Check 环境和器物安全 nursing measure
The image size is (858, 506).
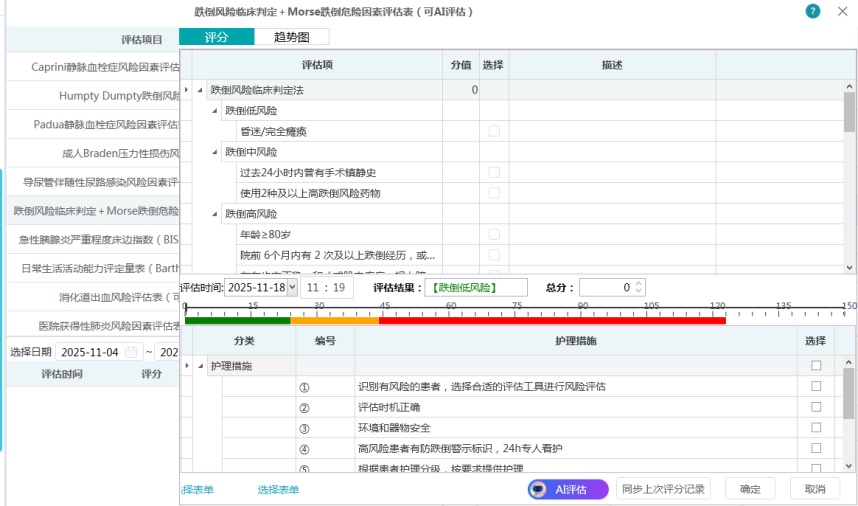816,427
